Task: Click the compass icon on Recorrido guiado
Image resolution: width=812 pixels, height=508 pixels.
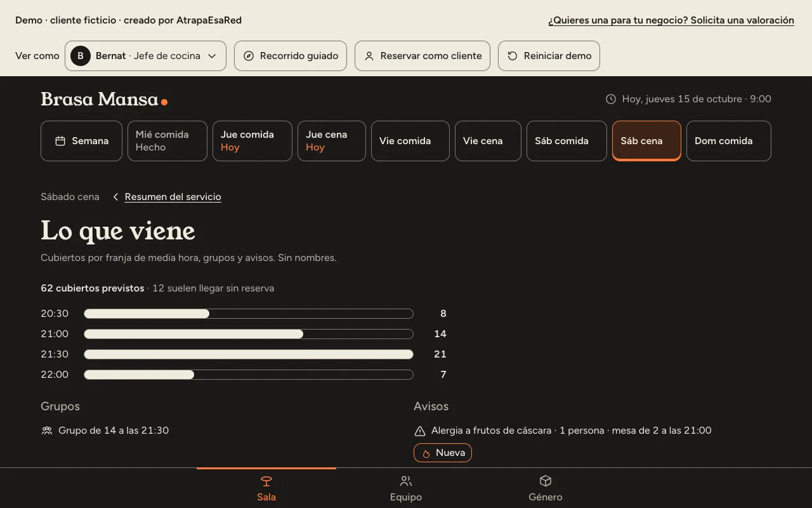Action: [249, 56]
